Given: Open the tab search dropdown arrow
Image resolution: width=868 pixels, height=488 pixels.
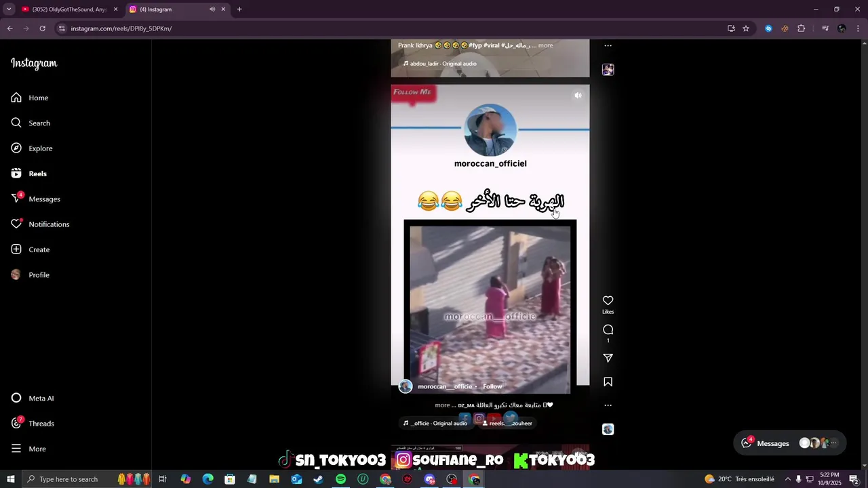Looking at the screenshot, I should 9,9.
